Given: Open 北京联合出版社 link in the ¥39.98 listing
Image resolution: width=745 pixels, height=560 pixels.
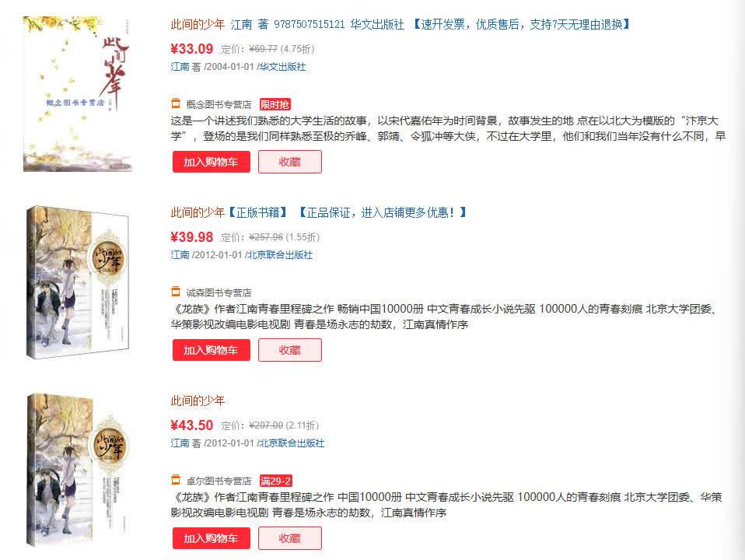Looking at the screenshot, I should coord(280,255).
